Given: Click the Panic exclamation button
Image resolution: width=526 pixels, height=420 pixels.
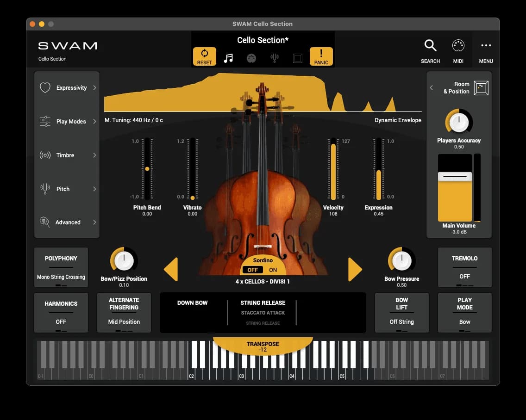Looking at the screenshot, I should tap(321, 56).
